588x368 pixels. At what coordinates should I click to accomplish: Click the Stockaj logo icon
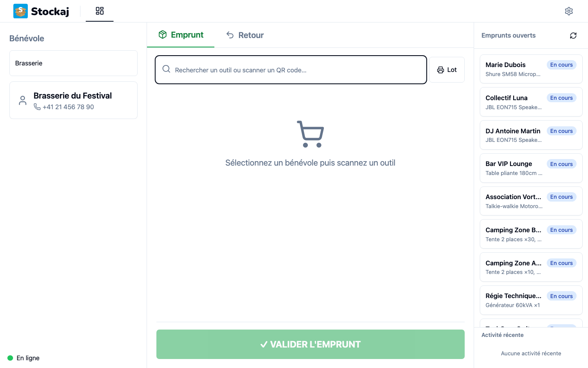pos(20,11)
